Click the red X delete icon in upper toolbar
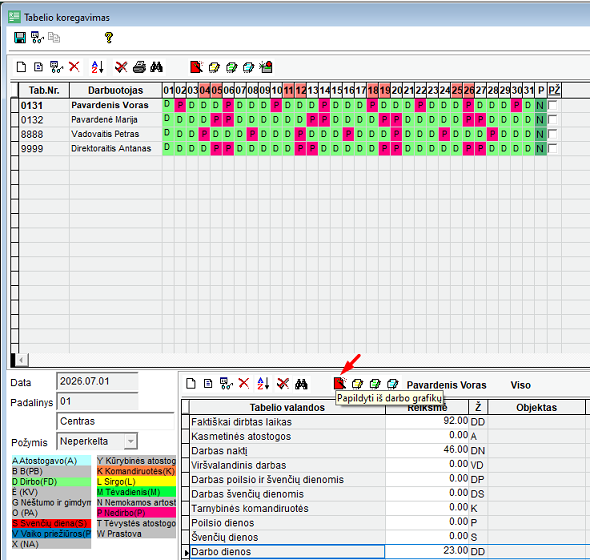590x560 pixels. tap(74, 67)
